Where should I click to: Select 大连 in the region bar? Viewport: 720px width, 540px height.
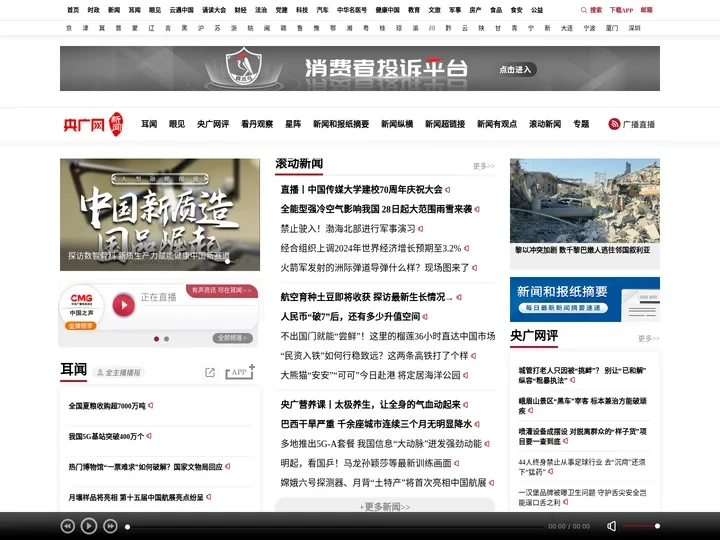click(567, 28)
